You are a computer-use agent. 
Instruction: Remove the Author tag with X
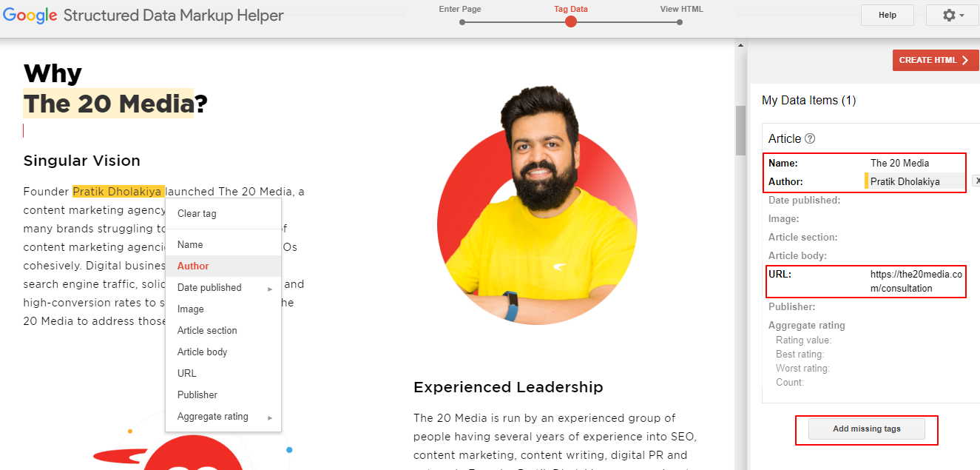point(976,181)
